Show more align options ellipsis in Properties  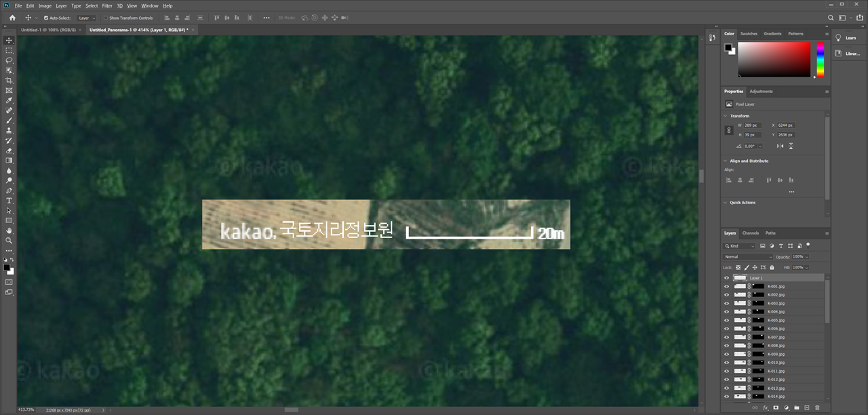pos(791,192)
